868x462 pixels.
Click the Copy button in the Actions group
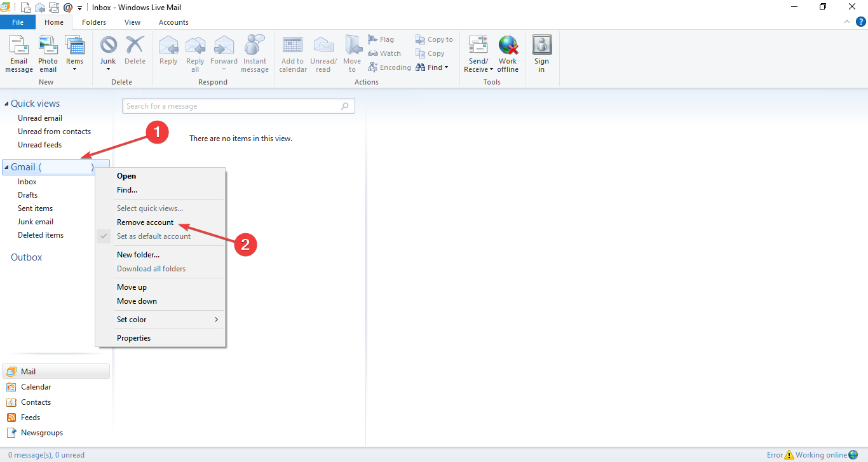pyautogui.click(x=430, y=53)
